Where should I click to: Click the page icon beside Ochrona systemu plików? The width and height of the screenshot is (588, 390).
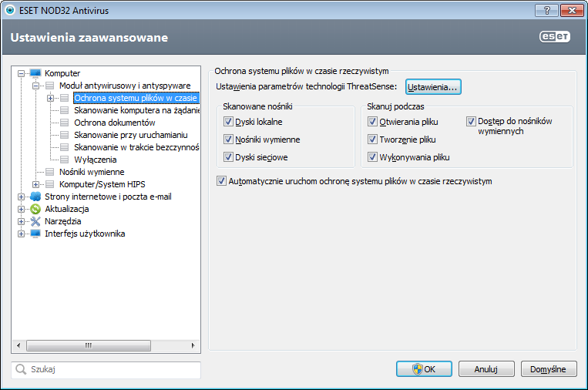(65, 98)
